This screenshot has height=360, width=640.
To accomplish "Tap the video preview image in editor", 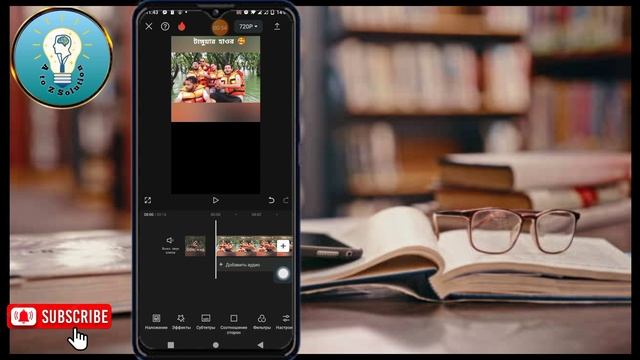I will (x=216, y=79).
